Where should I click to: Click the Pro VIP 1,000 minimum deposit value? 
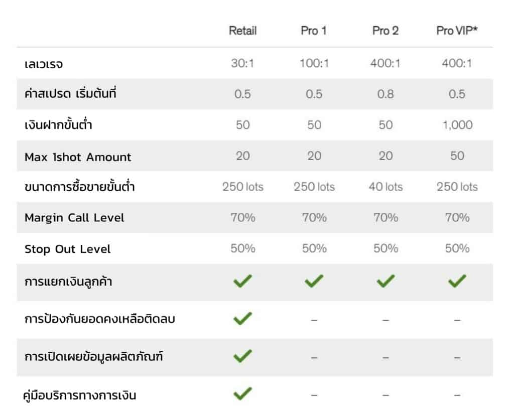tap(457, 125)
